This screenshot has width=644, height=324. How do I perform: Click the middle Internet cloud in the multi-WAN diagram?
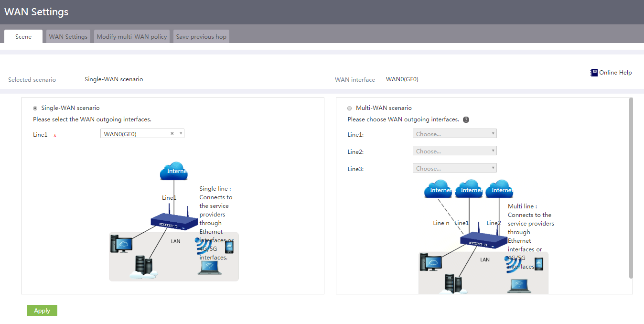(469, 189)
